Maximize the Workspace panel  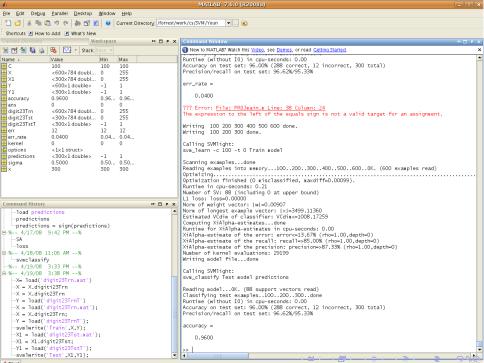point(161,41)
